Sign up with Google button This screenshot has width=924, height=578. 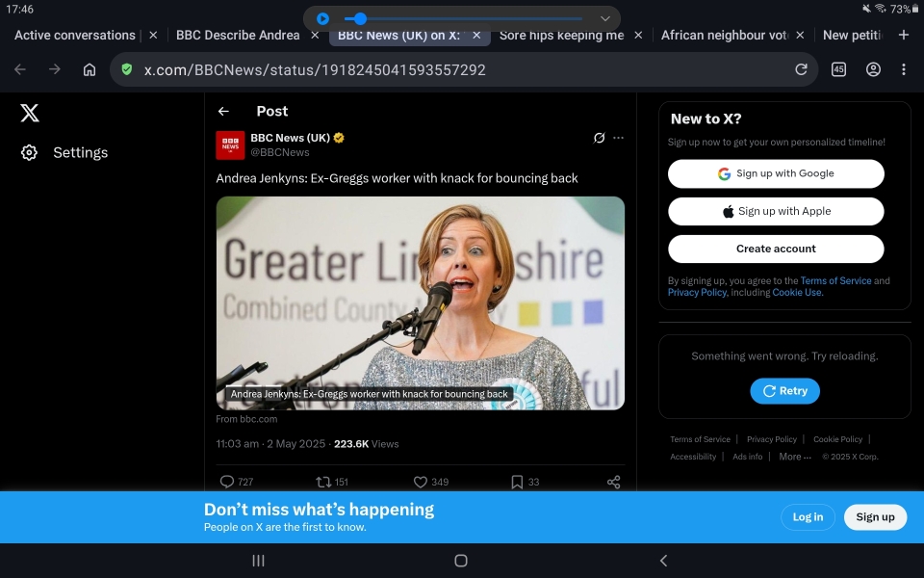tap(776, 173)
